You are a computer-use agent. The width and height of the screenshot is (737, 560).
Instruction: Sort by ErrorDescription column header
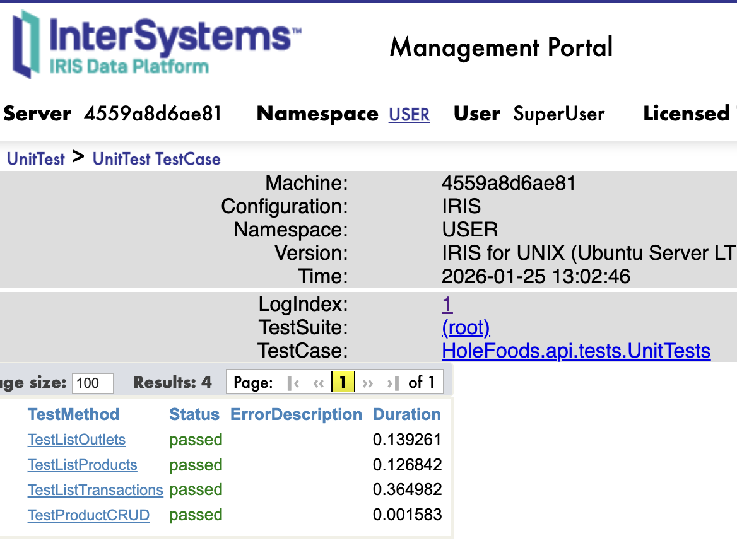[296, 414]
